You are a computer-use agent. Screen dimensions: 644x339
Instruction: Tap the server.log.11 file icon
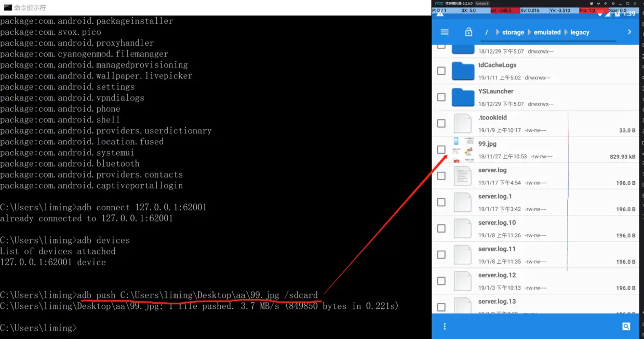[463, 254]
